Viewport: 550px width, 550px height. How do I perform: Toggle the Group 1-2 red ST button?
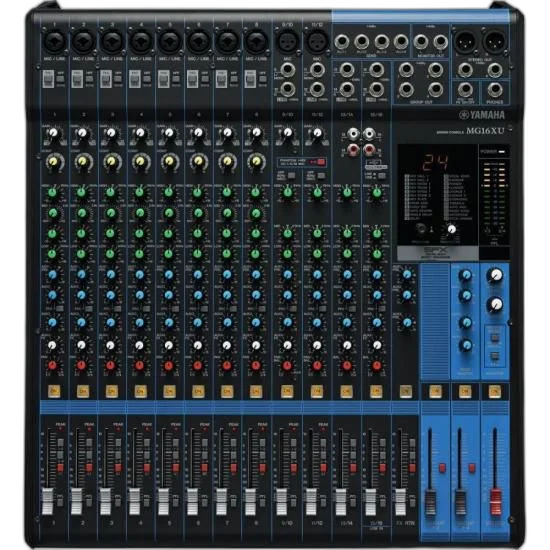tap(442, 468)
